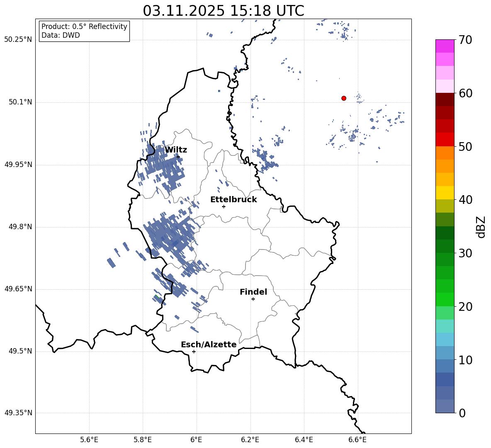Click the 50.1°N latitude label
The height and width of the screenshot is (448, 491).
point(20,102)
